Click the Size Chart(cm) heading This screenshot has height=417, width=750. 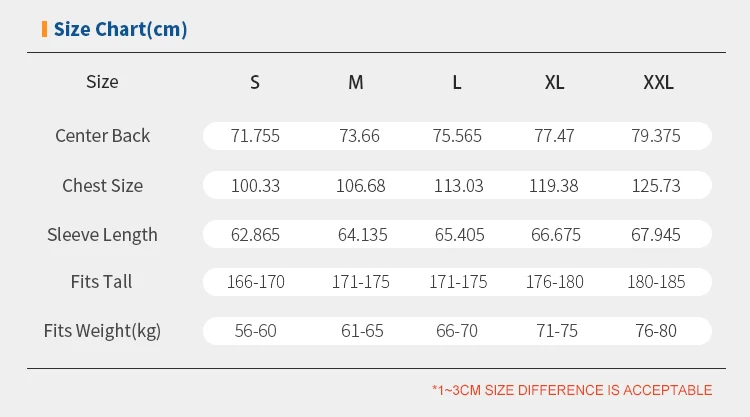pyautogui.click(x=120, y=29)
